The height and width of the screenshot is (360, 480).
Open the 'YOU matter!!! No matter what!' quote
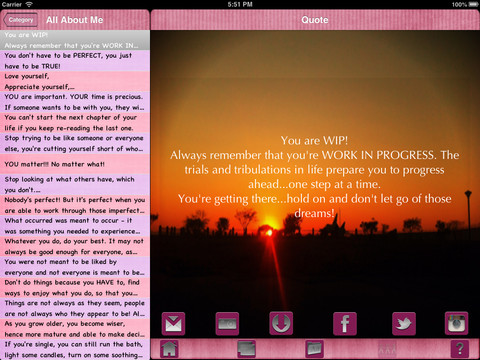(x=75, y=164)
